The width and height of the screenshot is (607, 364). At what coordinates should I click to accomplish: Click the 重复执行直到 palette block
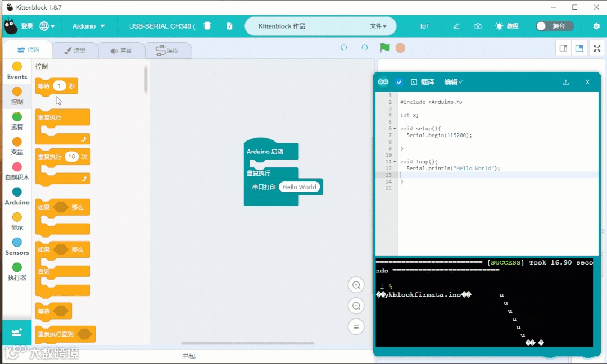[x=65, y=334]
